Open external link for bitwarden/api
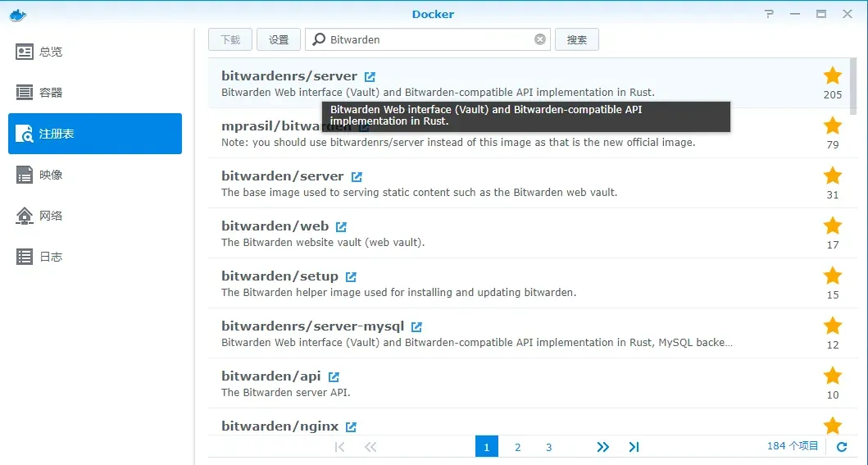 (334, 376)
